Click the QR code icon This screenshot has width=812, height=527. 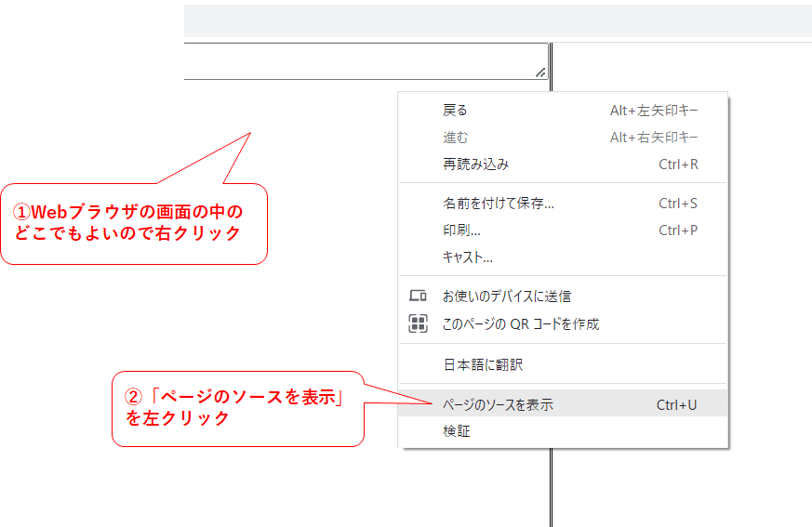pyautogui.click(x=418, y=323)
